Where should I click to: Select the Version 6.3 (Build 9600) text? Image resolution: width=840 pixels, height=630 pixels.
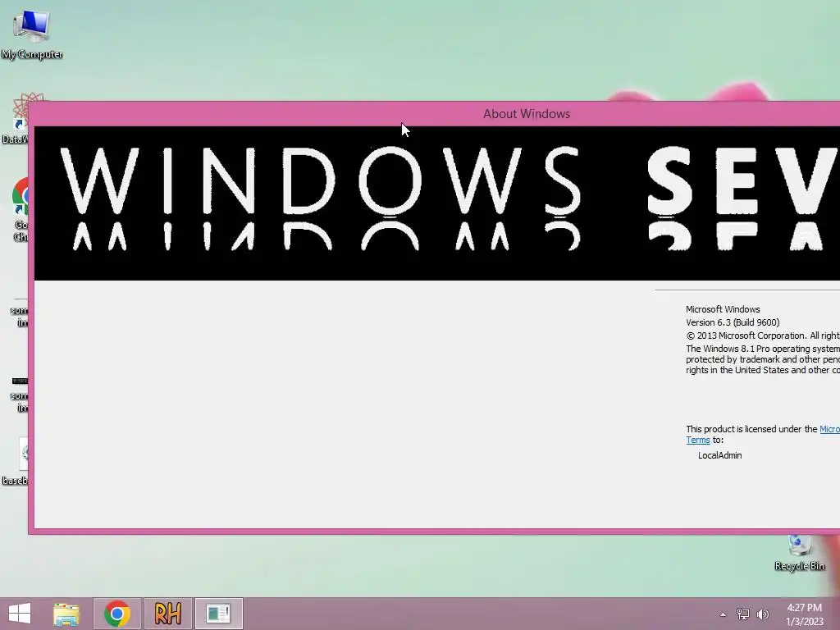click(733, 322)
